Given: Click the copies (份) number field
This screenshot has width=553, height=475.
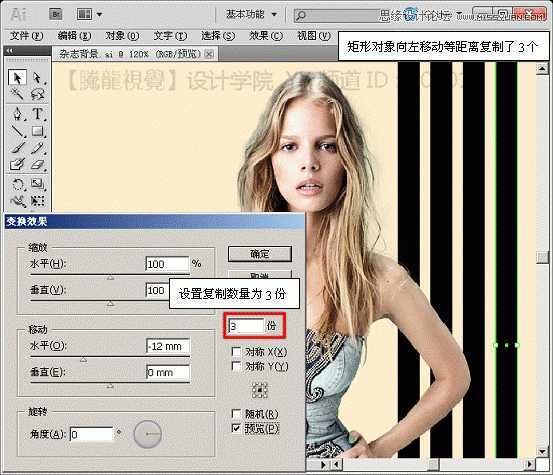Looking at the screenshot, I should (246, 326).
